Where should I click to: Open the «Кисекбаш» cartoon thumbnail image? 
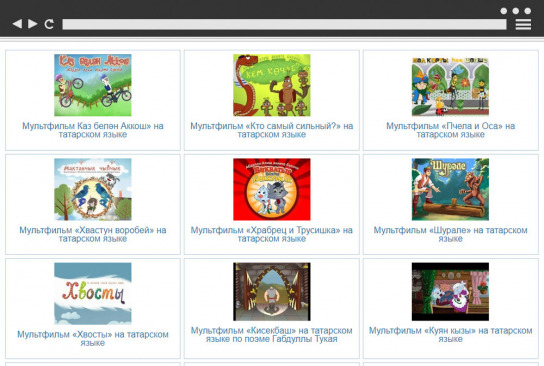tap(272, 291)
